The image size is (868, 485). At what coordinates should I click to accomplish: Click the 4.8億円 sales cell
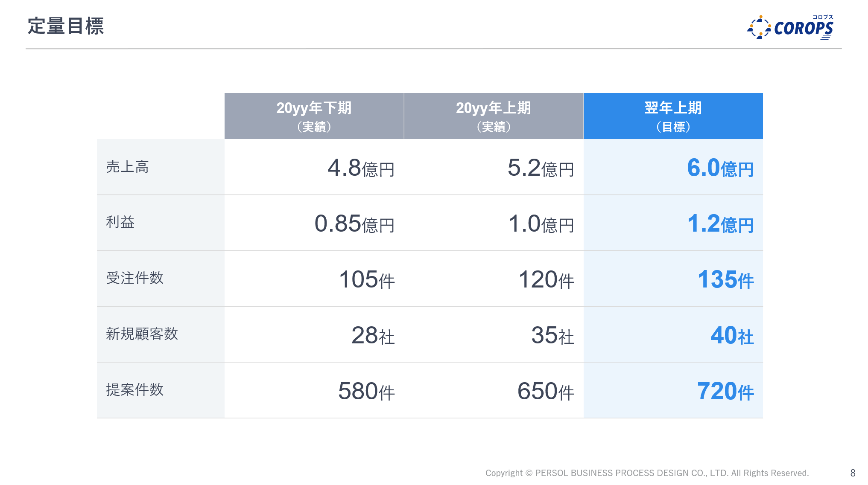[361, 168]
